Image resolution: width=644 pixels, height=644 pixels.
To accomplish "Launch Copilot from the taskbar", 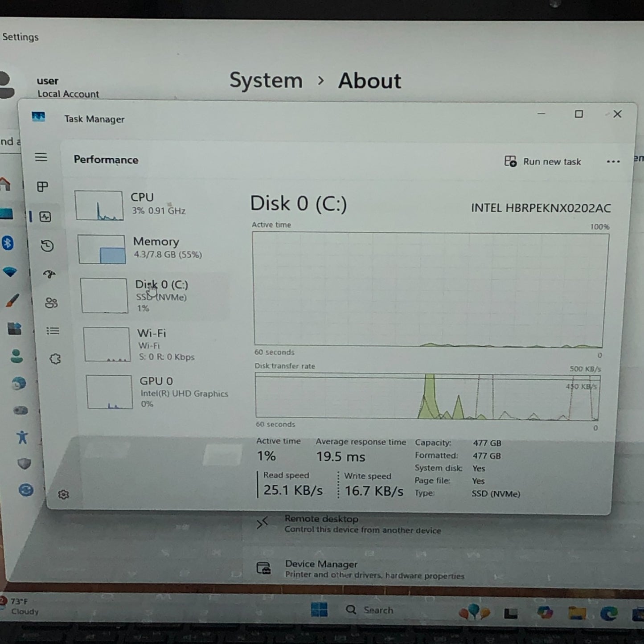I will [x=545, y=613].
